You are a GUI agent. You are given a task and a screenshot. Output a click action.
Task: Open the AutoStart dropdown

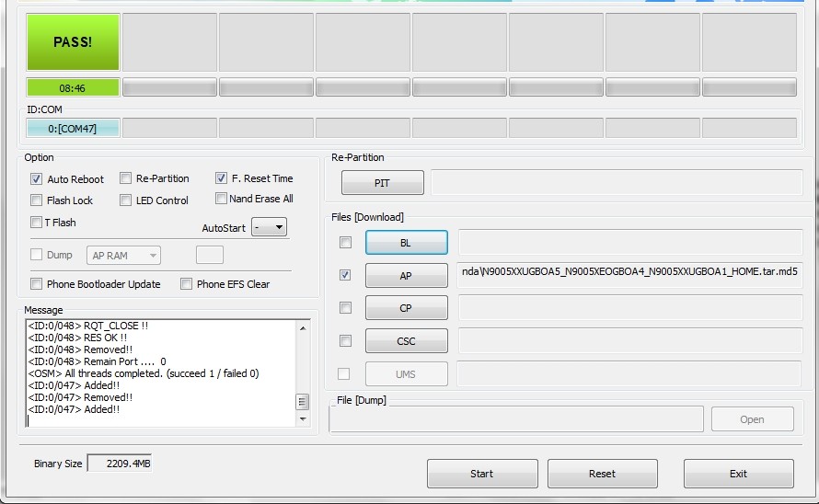tap(269, 227)
